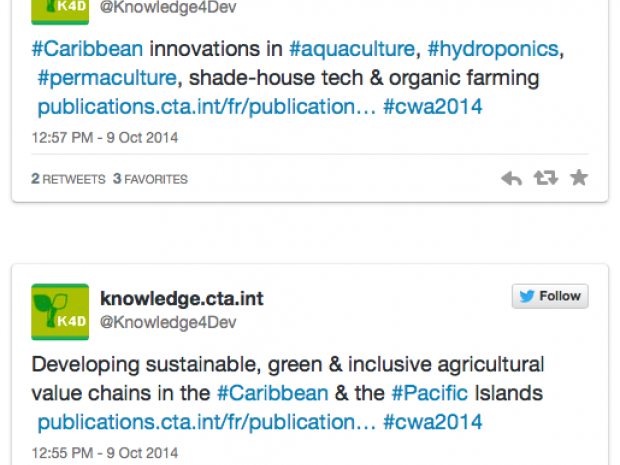Open the 12:55 PM tweet timestamp
Viewport: 620px width, 465px height.
click(x=105, y=453)
